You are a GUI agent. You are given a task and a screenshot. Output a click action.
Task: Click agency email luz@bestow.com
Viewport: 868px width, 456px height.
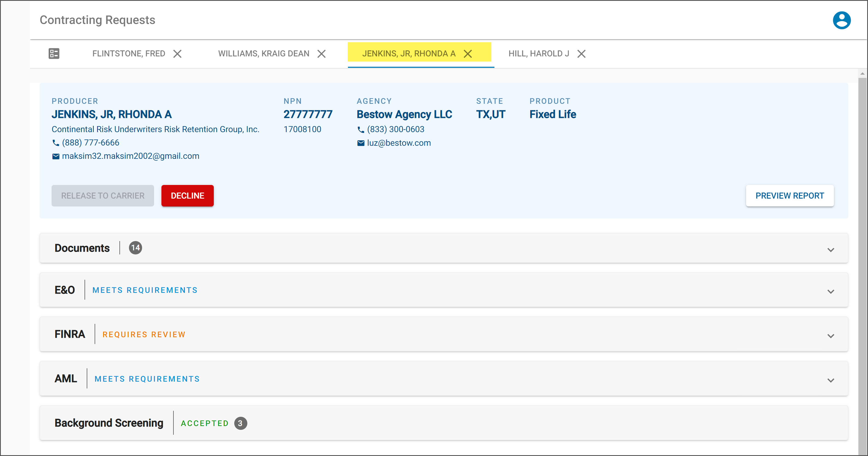[x=399, y=143]
